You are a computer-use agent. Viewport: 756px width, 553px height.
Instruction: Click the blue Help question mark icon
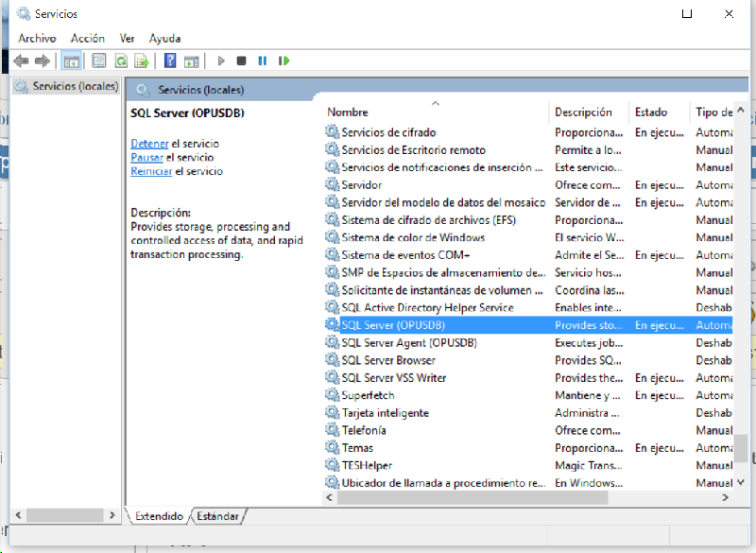pos(170,60)
